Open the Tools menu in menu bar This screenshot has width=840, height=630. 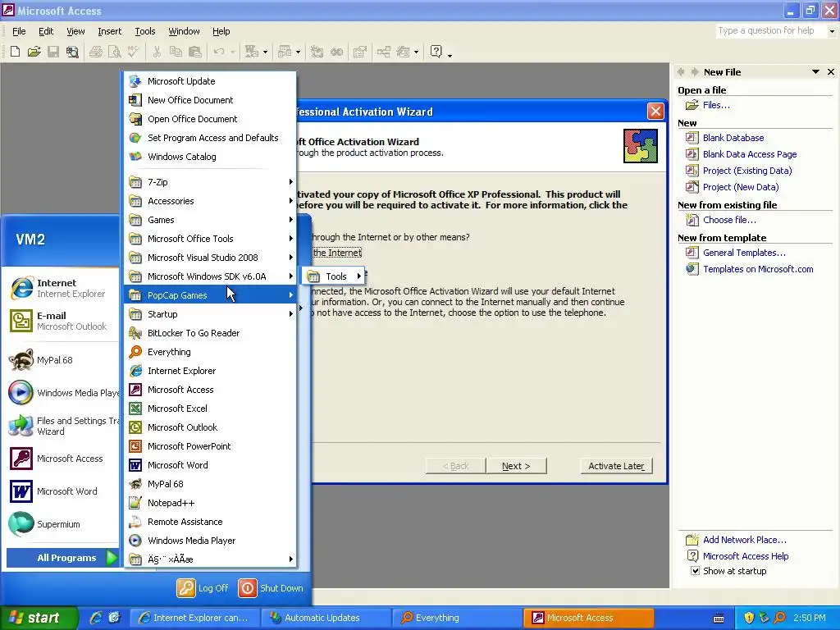point(144,31)
